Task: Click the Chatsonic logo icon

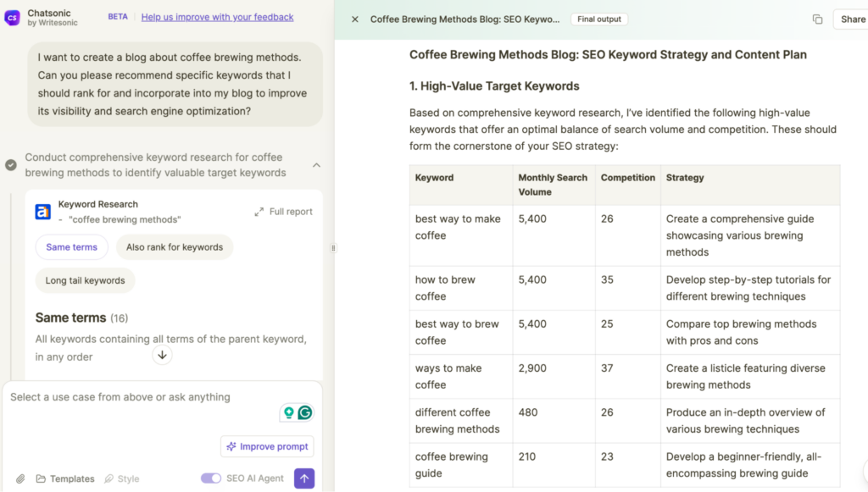Action: [x=12, y=18]
